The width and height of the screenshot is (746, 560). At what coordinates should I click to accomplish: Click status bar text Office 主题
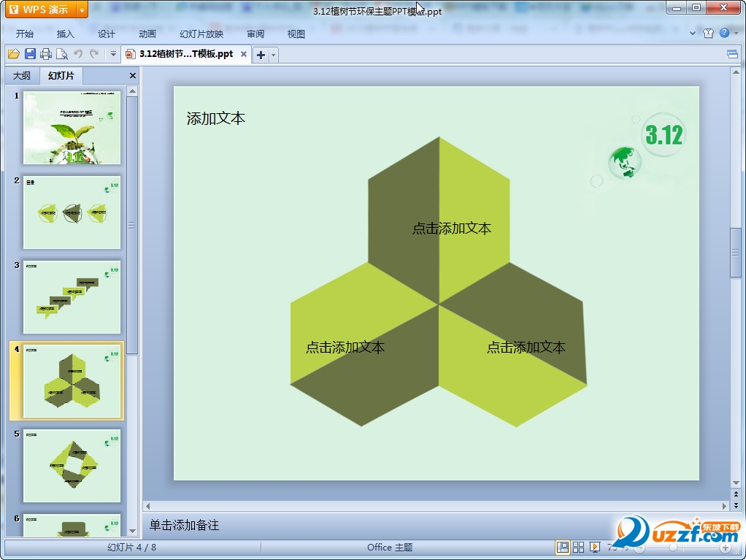390,547
